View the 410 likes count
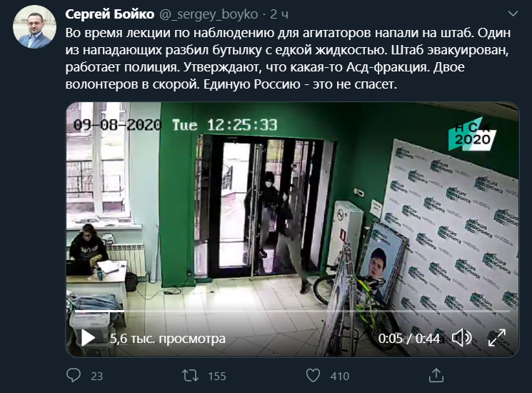 [340, 376]
